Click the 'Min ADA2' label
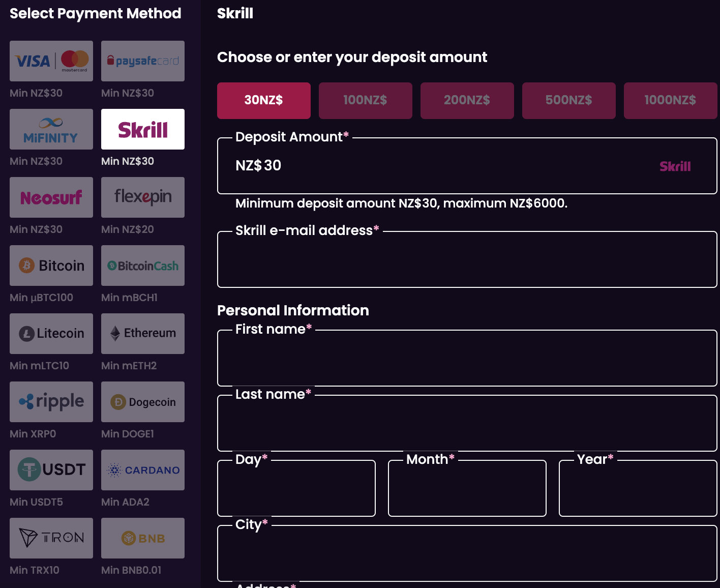 (x=126, y=502)
